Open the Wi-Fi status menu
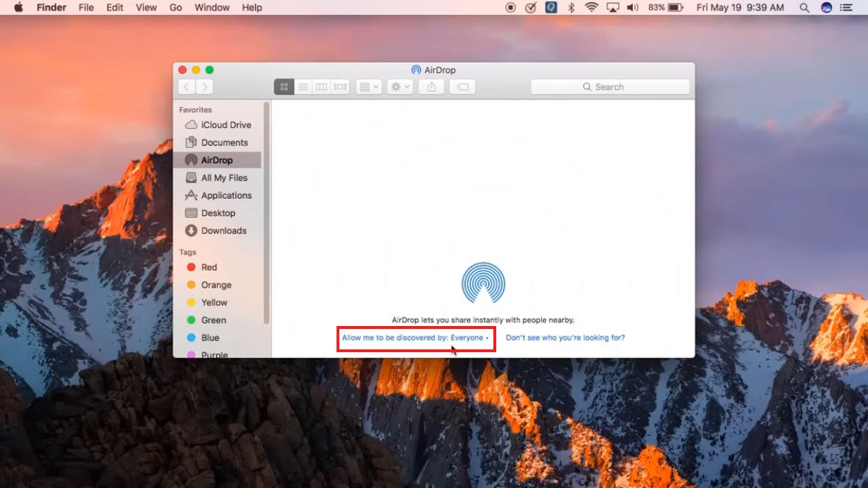 tap(592, 7)
